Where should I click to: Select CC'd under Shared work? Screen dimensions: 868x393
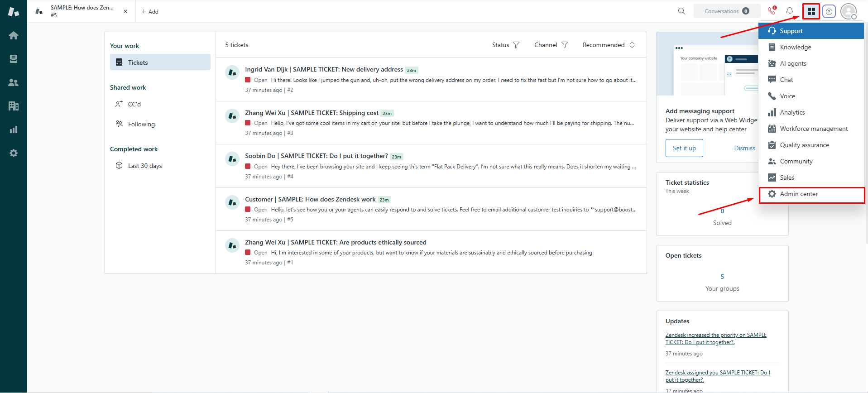[134, 104]
